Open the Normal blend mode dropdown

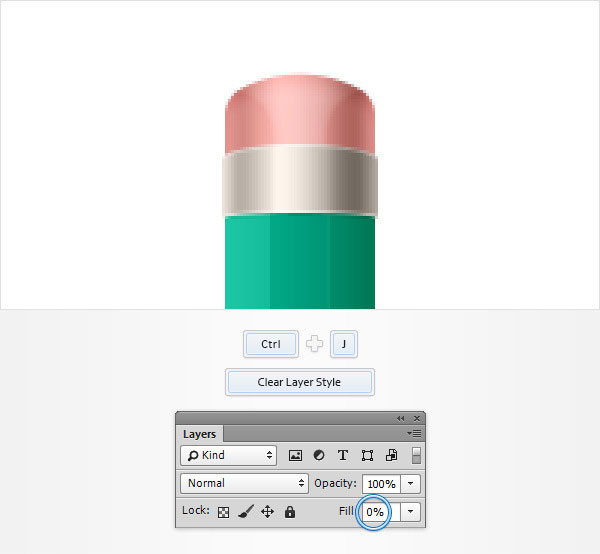[x=244, y=483]
